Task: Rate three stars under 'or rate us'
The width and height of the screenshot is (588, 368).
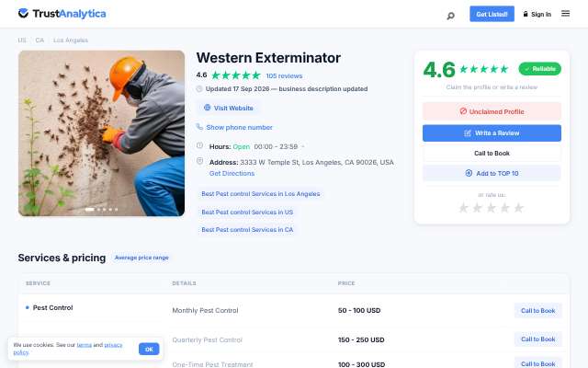Action: (491, 208)
